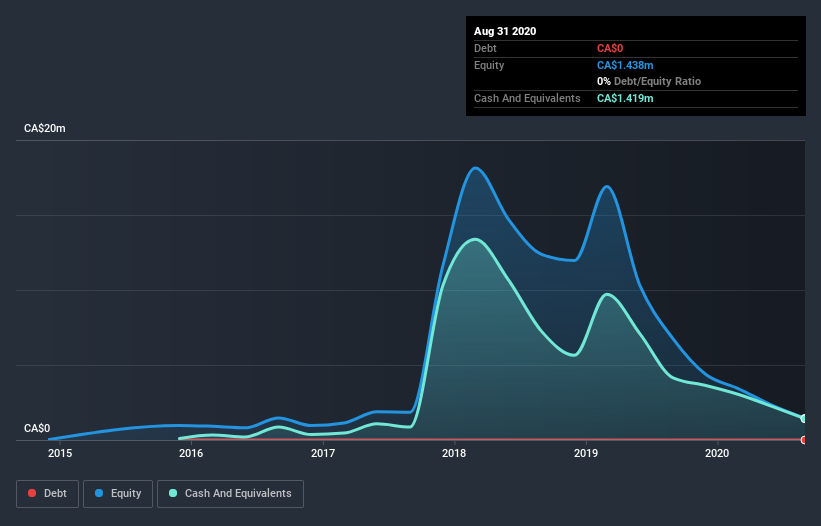Click the 2018 x-axis label

pos(454,453)
